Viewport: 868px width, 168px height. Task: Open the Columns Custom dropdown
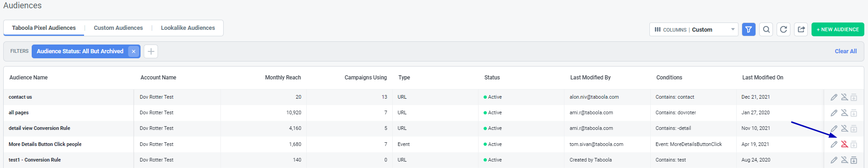click(693, 29)
